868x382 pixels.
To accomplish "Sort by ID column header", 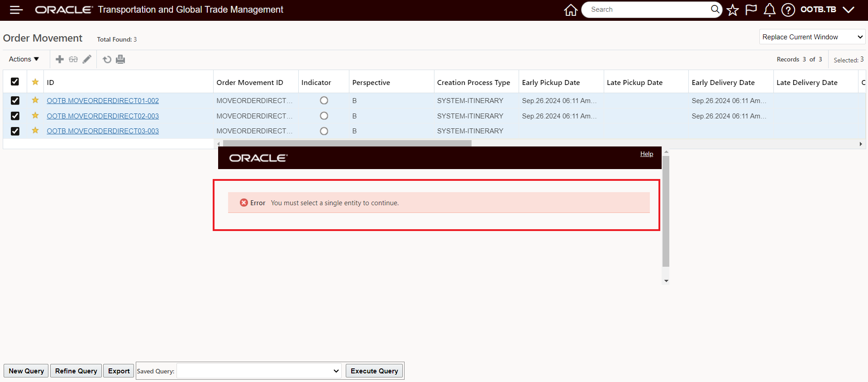I will pyautogui.click(x=50, y=82).
